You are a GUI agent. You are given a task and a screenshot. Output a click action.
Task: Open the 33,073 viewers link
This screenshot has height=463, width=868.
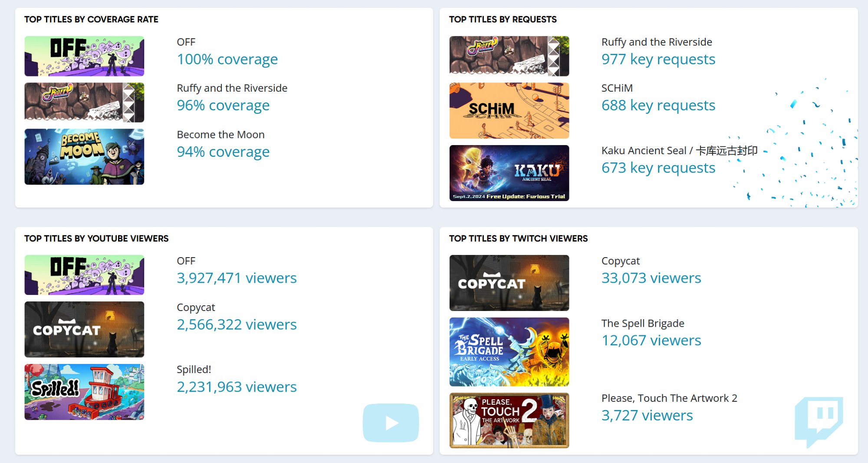[x=651, y=278]
